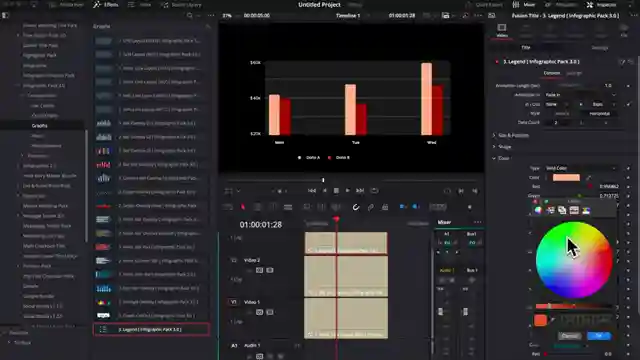The height and width of the screenshot is (360, 640).
Task: Open the Mixer panel from top bar
Action: [524, 5]
